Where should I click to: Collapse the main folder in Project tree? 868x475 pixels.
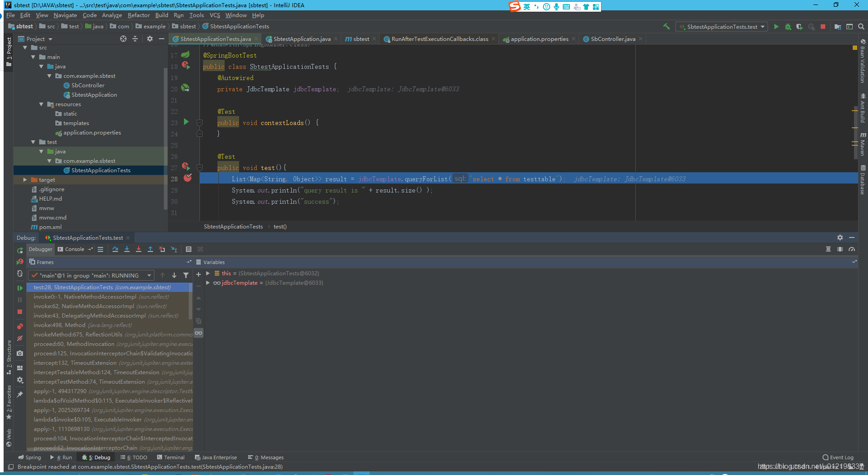33,57
